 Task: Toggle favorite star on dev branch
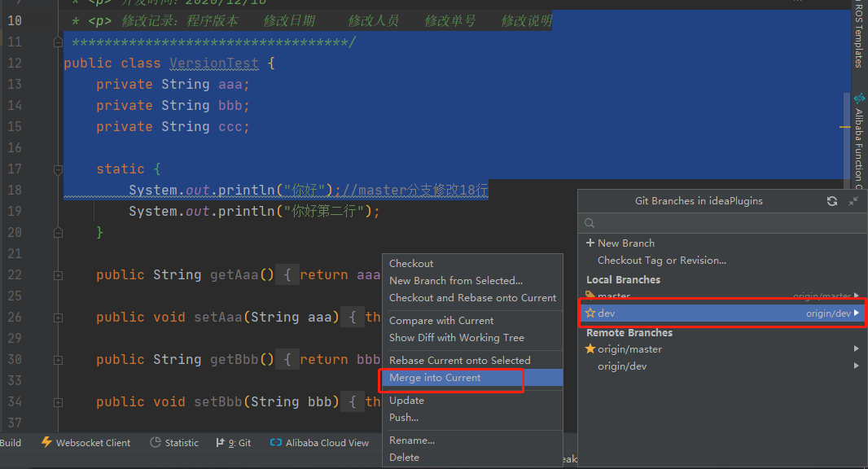(x=591, y=313)
